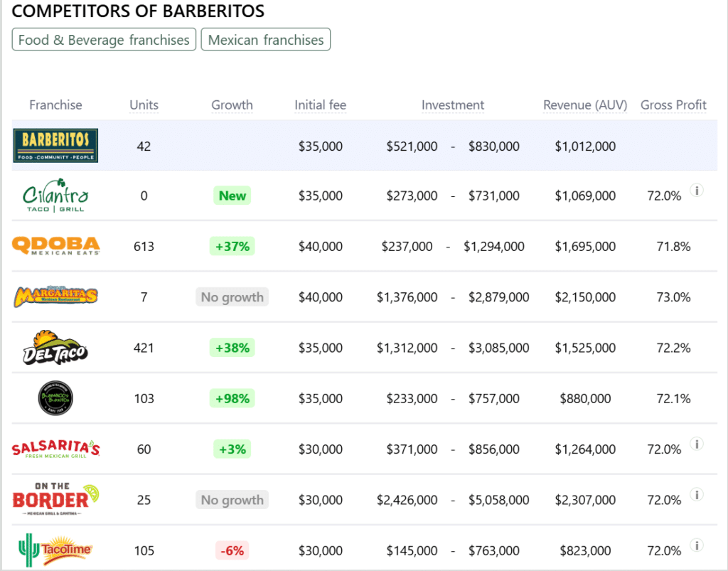Sort by the Initial fee column header
This screenshot has width=728, height=571.
321,105
